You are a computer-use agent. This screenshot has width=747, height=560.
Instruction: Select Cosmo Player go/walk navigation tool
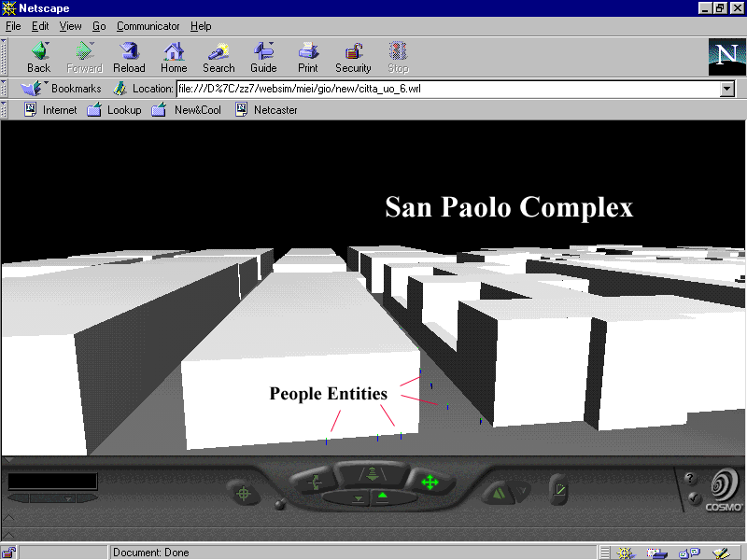(x=372, y=474)
